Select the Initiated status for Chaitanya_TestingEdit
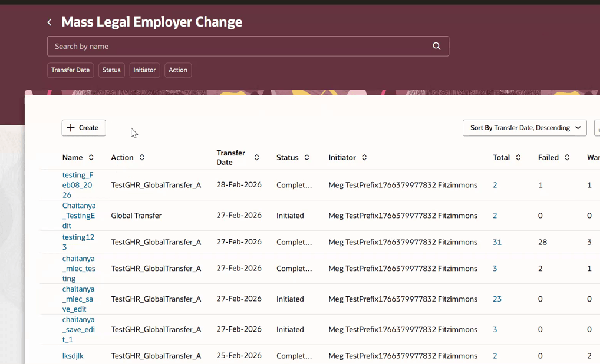603x364 pixels. click(290, 215)
